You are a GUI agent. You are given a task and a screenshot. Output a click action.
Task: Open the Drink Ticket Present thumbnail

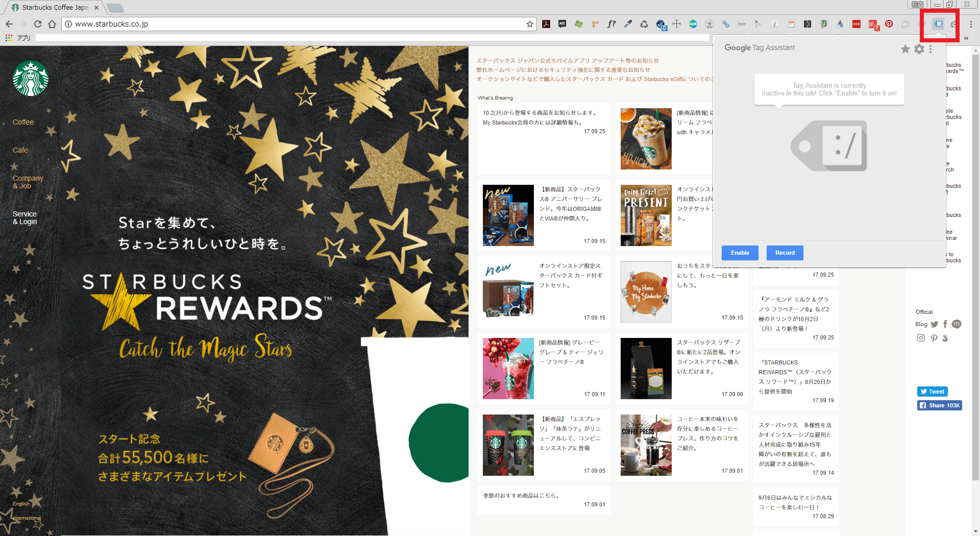(x=646, y=215)
